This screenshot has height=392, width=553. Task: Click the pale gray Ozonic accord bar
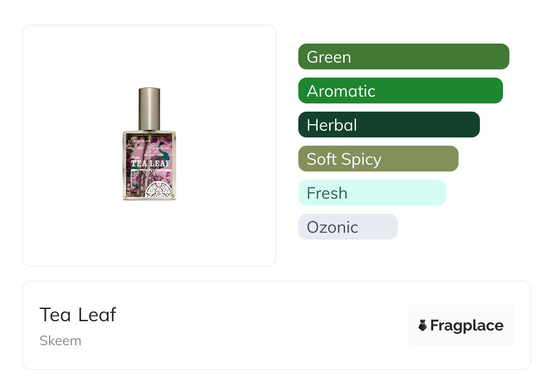tap(347, 227)
